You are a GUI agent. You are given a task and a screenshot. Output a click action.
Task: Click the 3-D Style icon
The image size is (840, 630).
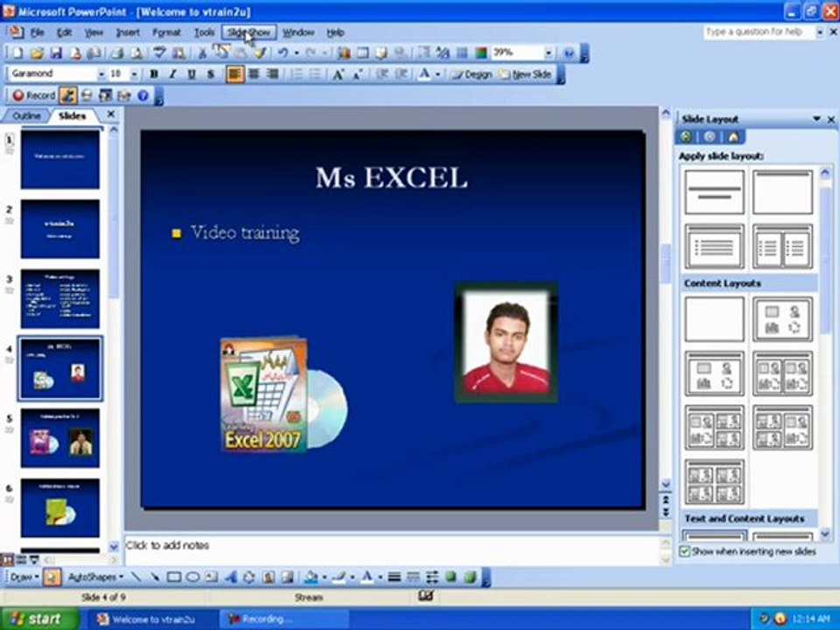(470, 577)
